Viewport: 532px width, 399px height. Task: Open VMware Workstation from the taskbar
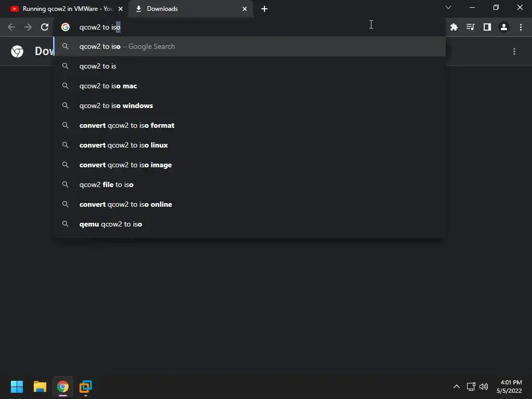(x=86, y=387)
